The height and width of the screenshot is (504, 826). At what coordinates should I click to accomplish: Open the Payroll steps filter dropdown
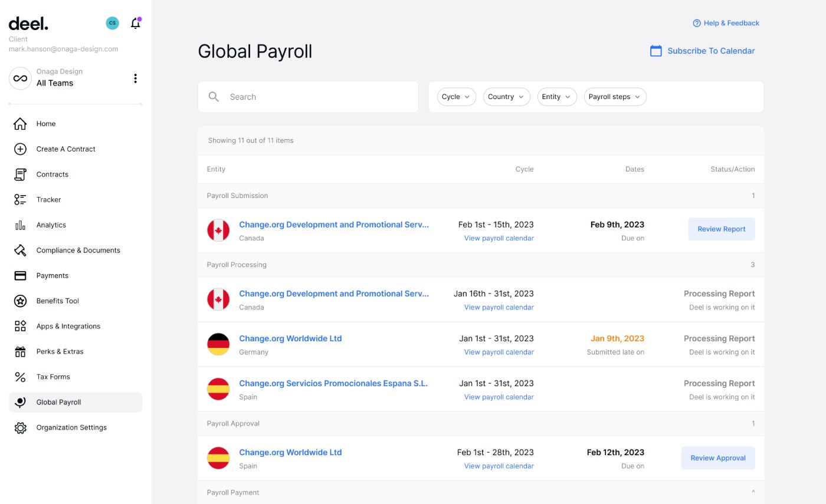pos(615,97)
